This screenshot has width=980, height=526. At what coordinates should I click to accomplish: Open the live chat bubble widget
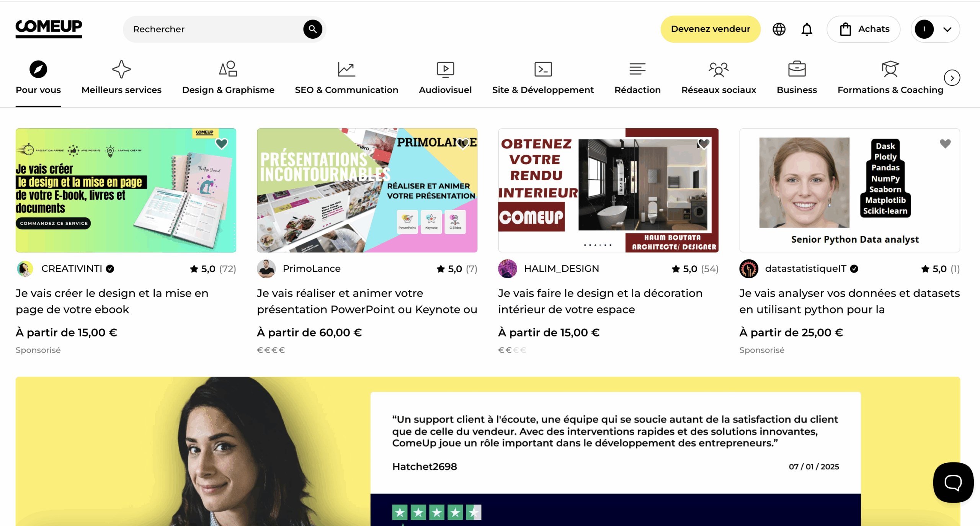point(953,482)
